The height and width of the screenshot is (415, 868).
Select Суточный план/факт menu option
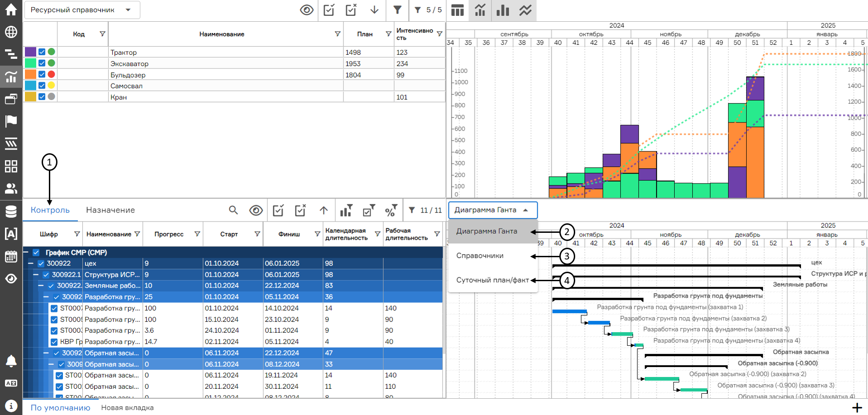(x=493, y=280)
